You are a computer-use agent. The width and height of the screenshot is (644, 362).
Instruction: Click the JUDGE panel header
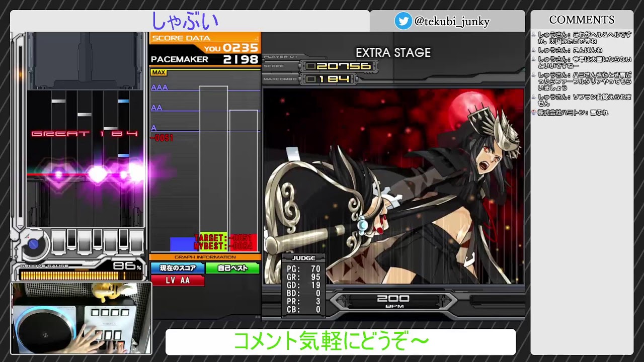tap(303, 258)
